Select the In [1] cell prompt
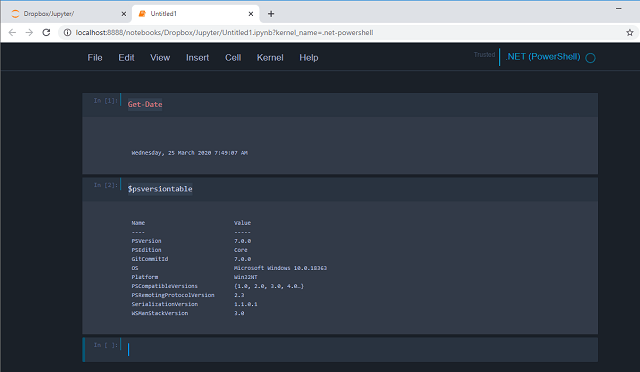 (106, 100)
